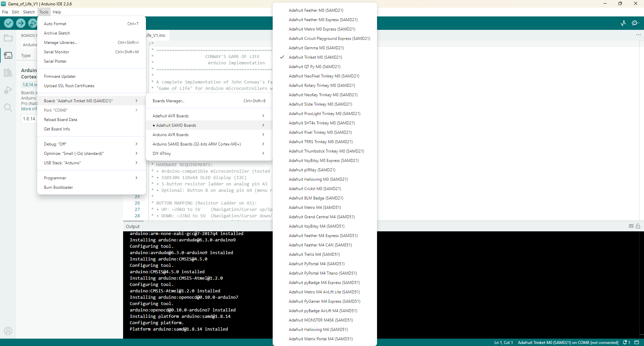The image size is (644, 346).
Task: Click the board and port status bar text
Action: (568, 342)
